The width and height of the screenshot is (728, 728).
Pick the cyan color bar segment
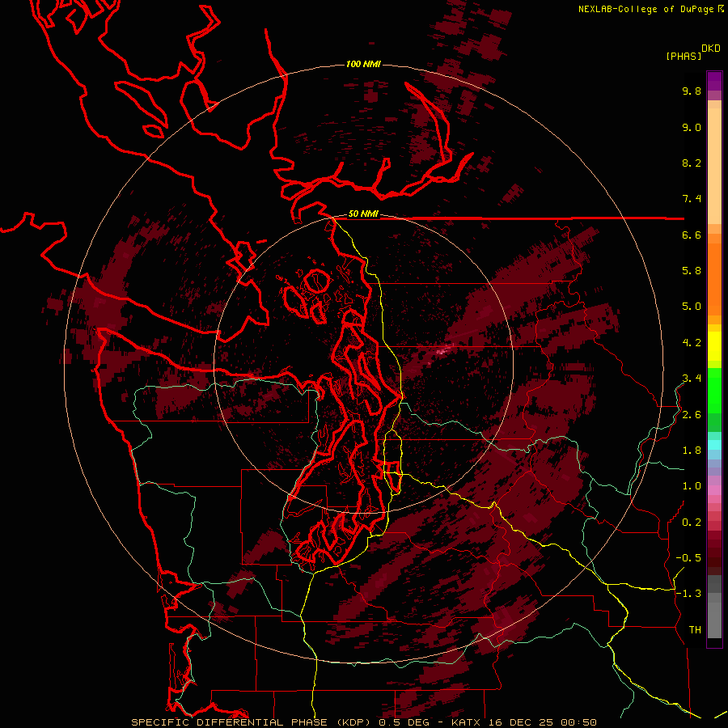click(714, 445)
